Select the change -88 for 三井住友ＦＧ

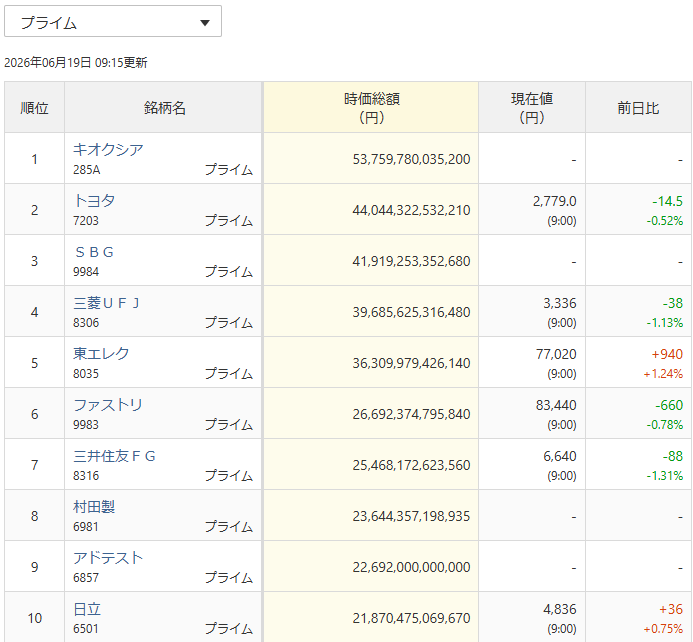click(x=673, y=456)
